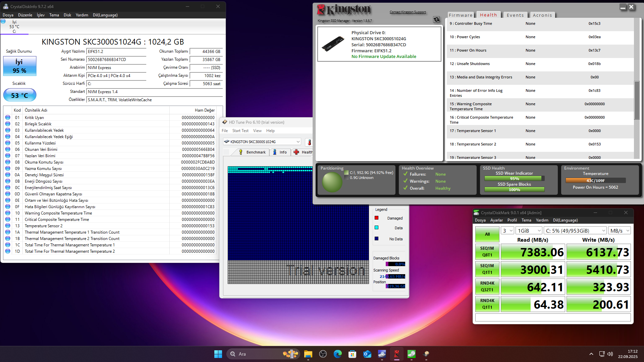Click the thermometer icon in HD Tune
This screenshot has width=644, height=362.
point(309,142)
